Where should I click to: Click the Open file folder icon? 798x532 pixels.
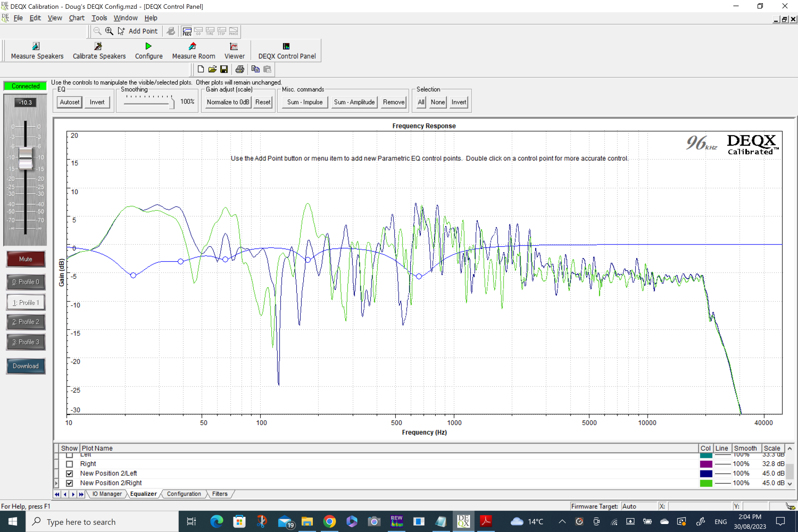point(212,69)
